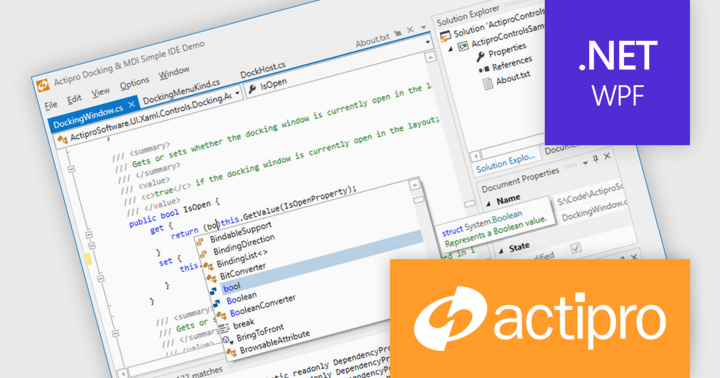Pin the Document Properties panel

596,159
